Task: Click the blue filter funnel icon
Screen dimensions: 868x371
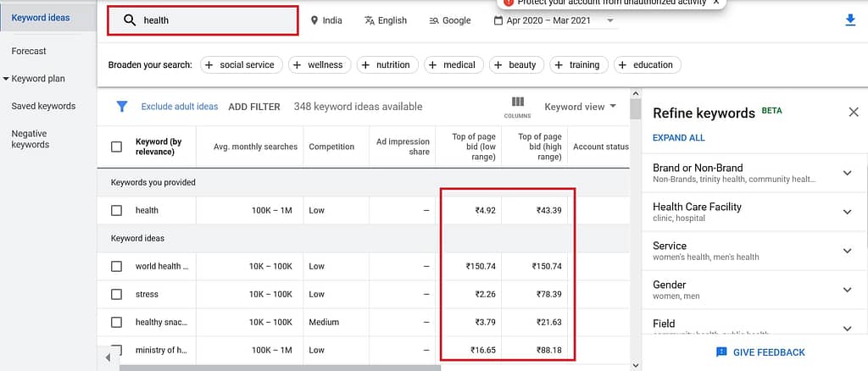Action: click(122, 107)
